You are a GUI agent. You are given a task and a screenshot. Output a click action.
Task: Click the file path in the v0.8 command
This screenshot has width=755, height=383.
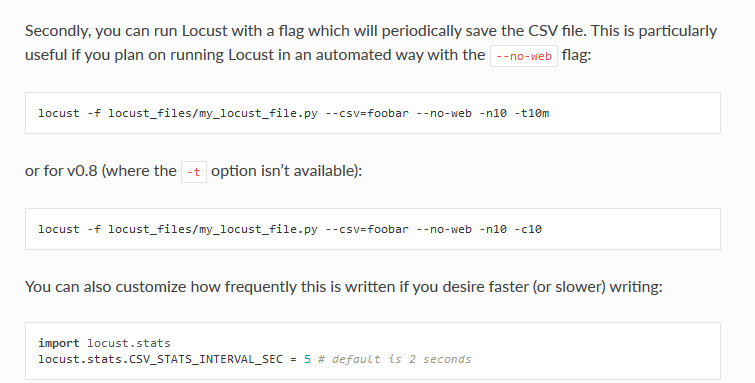[213, 229]
